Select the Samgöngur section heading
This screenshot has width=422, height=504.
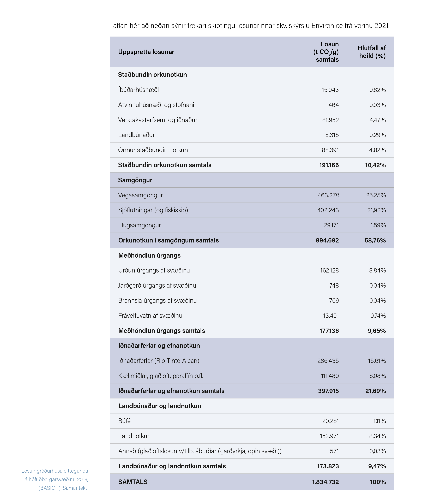135,180
